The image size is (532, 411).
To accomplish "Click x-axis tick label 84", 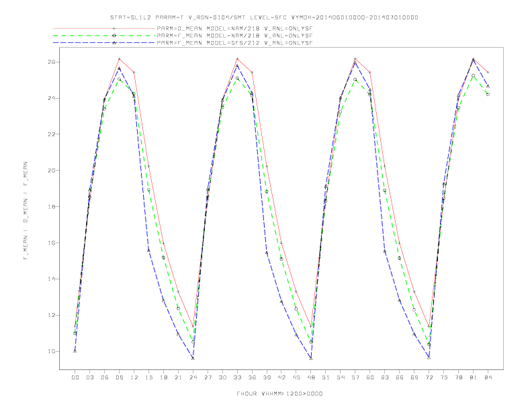I will 488,377.
